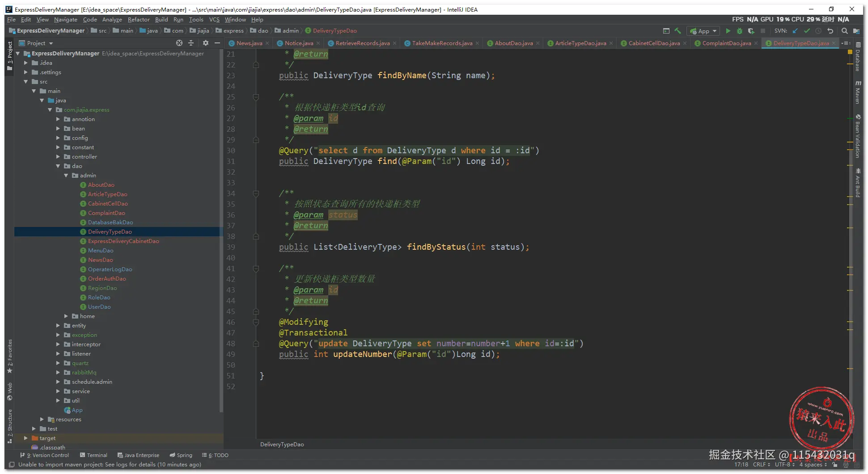Open the Refactor menu
This screenshot has height=474, width=868.
coord(138,20)
